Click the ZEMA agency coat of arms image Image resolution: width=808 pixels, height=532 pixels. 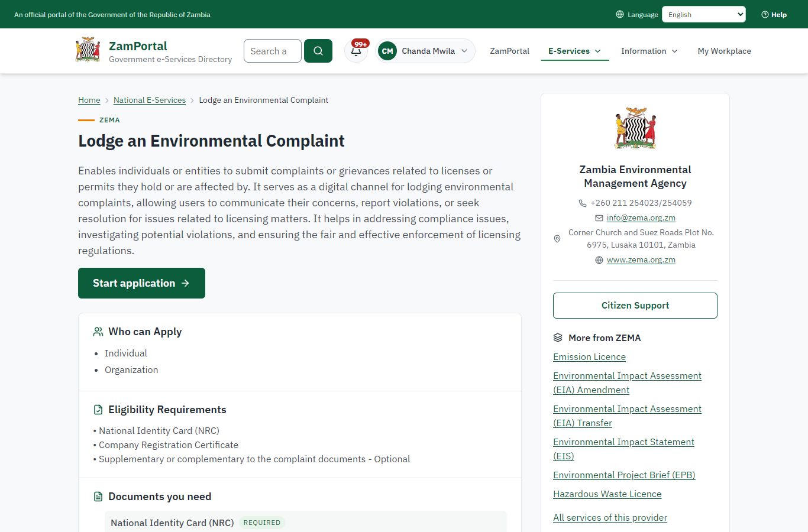click(635, 128)
